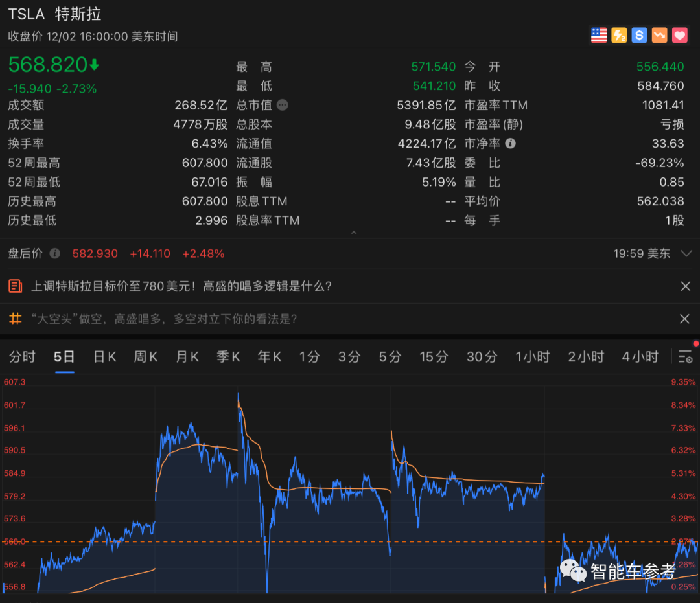
Task: Tap the 19:59 美东 after-hours time
Action: [x=642, y=254]
